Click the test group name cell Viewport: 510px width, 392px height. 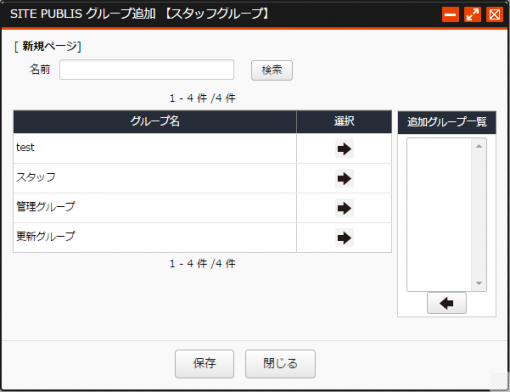tap(155, 148)
